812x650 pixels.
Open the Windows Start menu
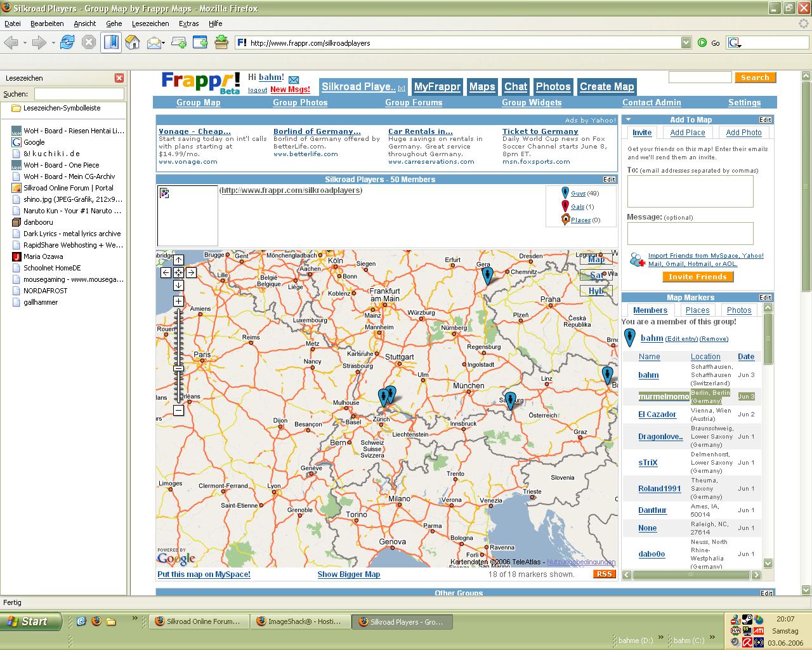click(31, 621)
